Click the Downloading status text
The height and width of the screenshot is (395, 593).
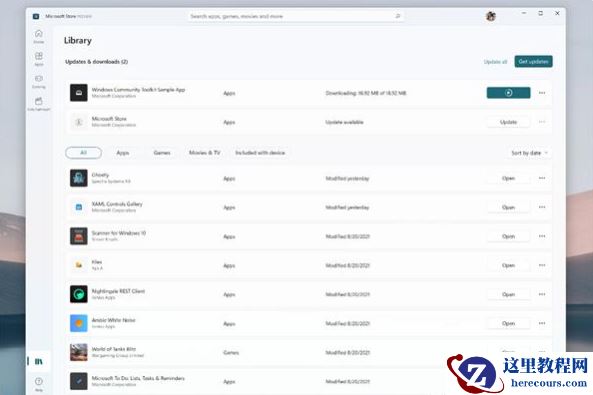[x=366, y=93]
